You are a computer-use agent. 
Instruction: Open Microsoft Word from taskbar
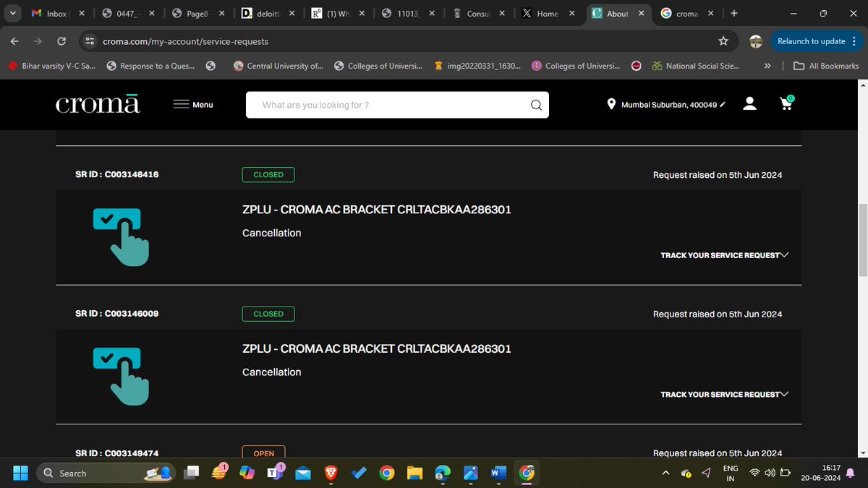[498, 473]
